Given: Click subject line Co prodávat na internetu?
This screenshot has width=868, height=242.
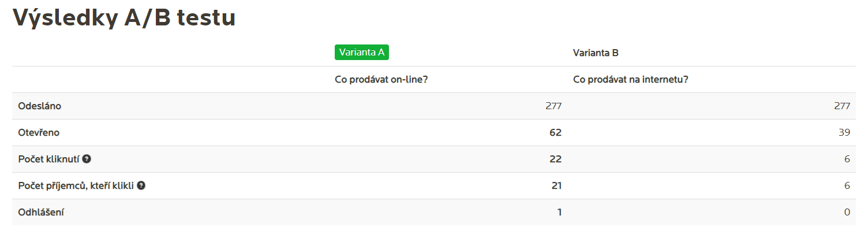Looking at the screenshot, I should pos(631,80).
